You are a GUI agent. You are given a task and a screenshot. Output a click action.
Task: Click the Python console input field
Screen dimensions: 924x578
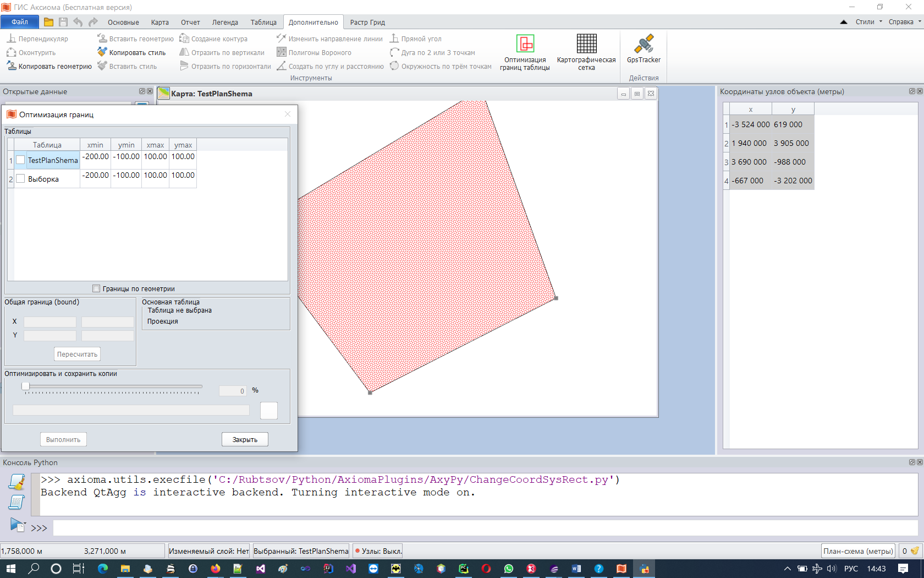484,528
